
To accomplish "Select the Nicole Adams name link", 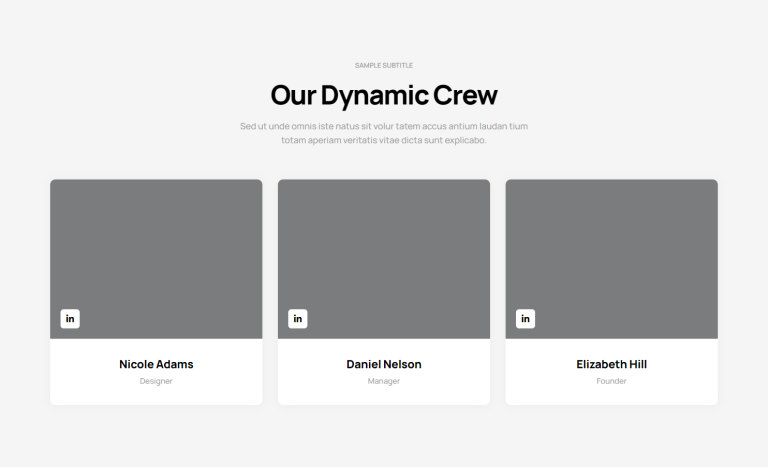I will click(x=156, y=364).
